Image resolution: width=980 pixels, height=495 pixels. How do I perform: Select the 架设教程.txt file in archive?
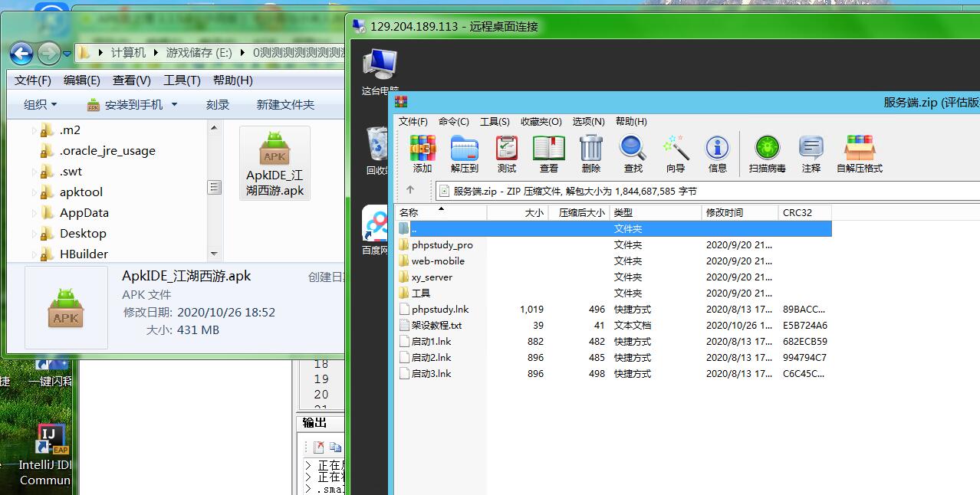coord(436,326)
